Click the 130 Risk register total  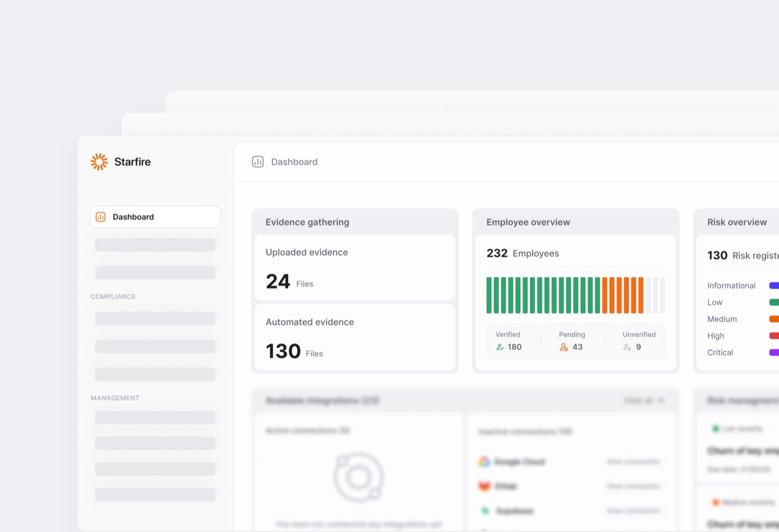(x=743, y=255)
